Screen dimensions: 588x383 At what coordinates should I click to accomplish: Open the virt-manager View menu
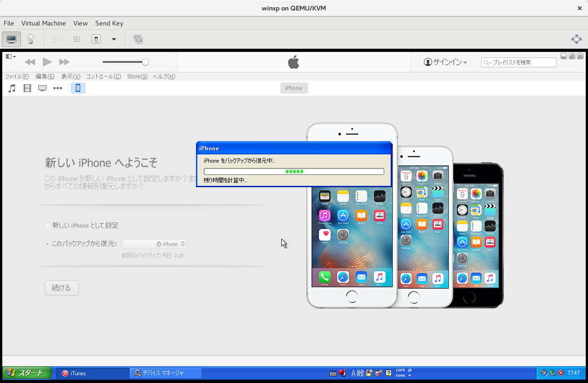[80, 23]
